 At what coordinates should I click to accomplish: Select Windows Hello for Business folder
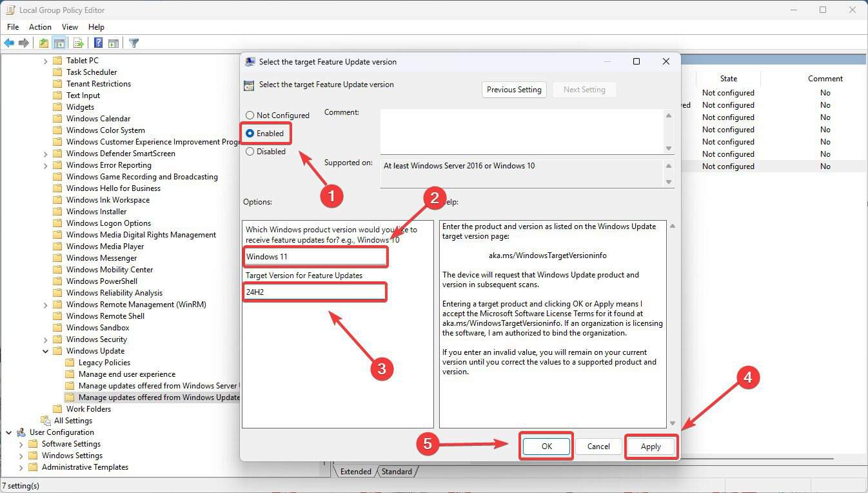click(x=113, y=188)
